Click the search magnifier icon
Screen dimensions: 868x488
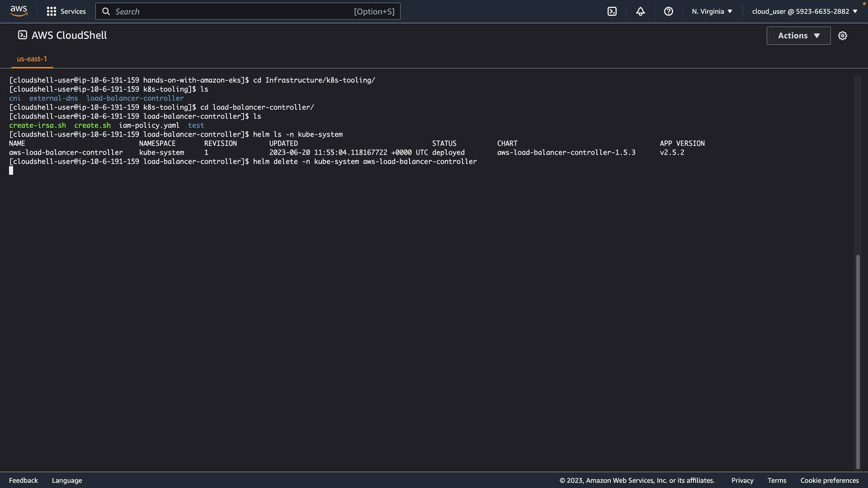106,11
